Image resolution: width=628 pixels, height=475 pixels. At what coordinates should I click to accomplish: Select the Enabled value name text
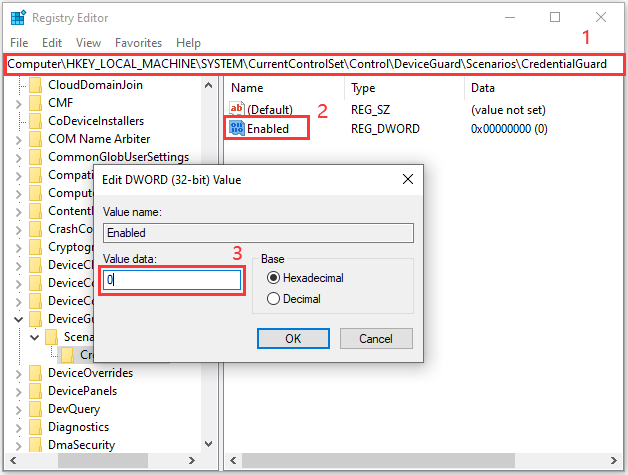click(x=268, y=129)
